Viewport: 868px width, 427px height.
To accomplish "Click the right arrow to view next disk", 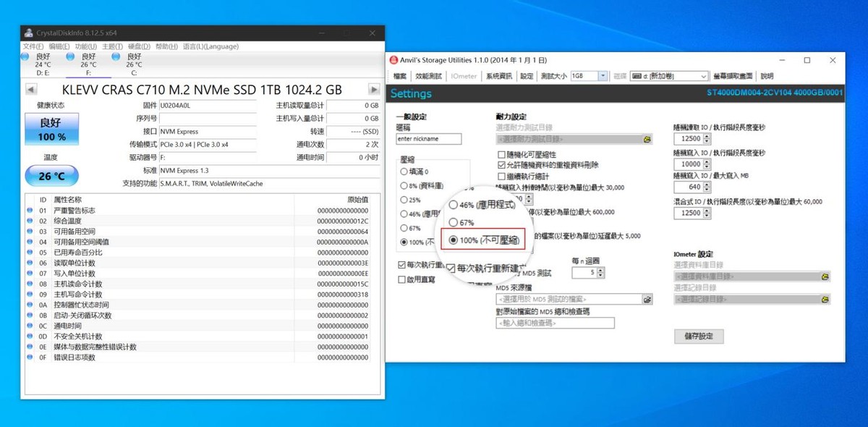I will pos(374,89).
